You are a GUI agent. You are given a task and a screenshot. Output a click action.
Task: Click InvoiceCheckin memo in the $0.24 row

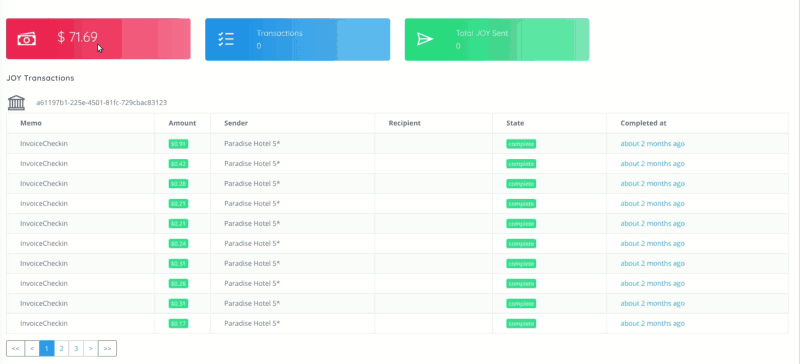[x=44, y=244]
